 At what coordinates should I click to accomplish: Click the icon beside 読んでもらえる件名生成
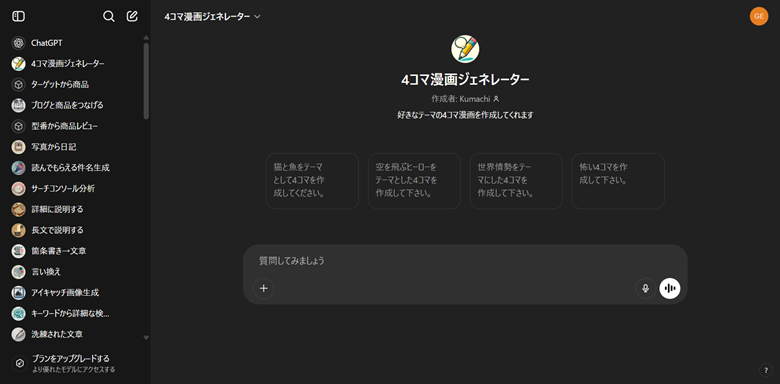18,168
